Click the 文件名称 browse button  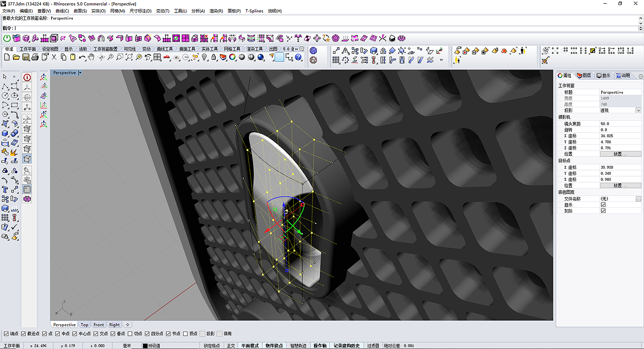638,199
